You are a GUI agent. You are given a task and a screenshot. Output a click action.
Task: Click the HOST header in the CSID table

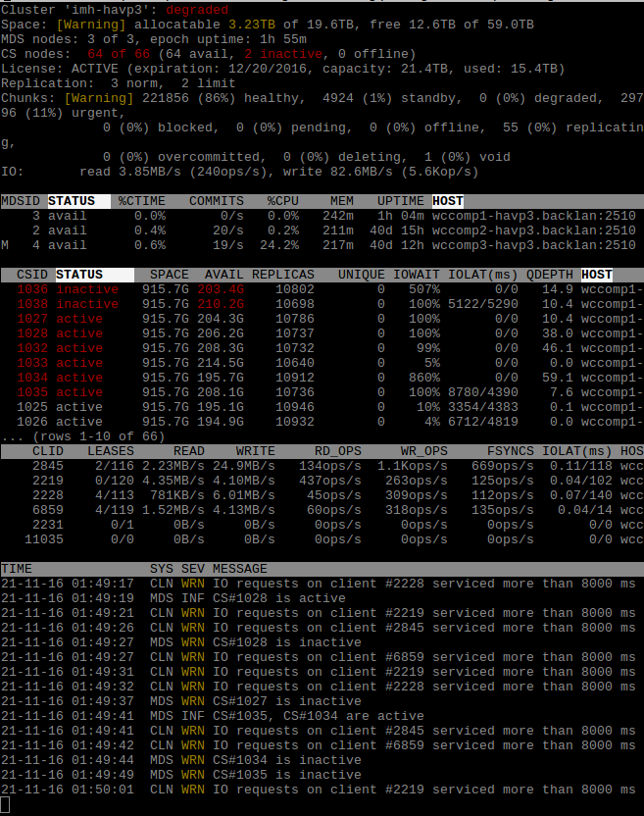[x=596, y=275]
